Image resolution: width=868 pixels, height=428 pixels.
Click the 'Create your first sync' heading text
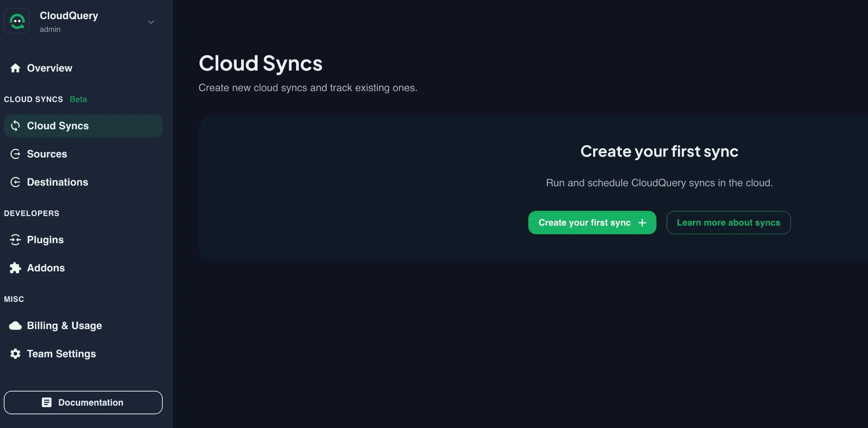pos(659,151)
